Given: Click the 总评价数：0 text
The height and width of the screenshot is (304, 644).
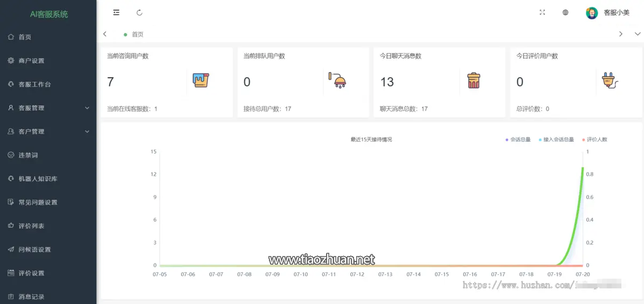Looking at the screenshot, I should click(532, 109).
